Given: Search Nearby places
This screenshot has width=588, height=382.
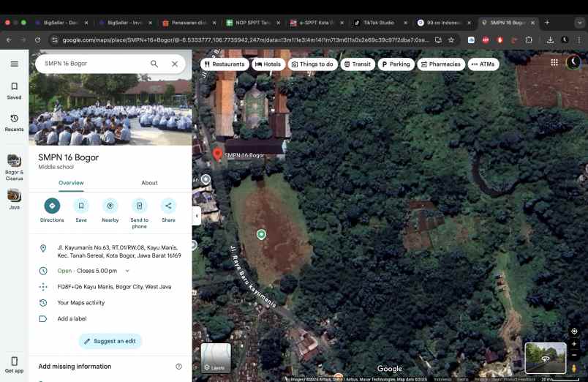Looking at the screenshot, I should 110,211.
